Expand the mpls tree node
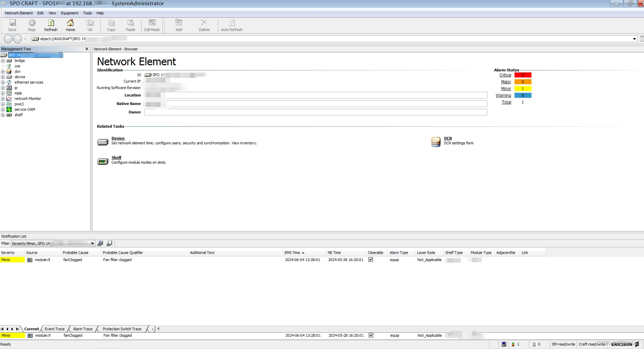This screenshot has width=644, height=349. [3, 93]
